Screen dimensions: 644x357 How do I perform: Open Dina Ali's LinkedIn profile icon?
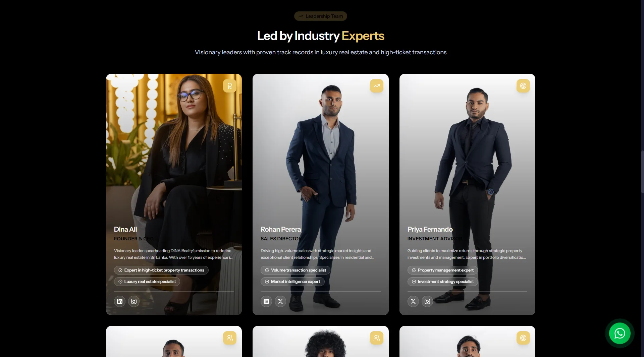tap(120, 301)
